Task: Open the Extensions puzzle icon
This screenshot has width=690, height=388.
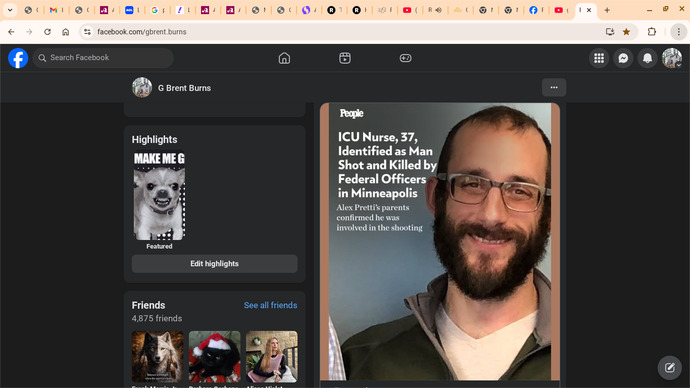Action: pyautogui.click(x=652, y=32)
